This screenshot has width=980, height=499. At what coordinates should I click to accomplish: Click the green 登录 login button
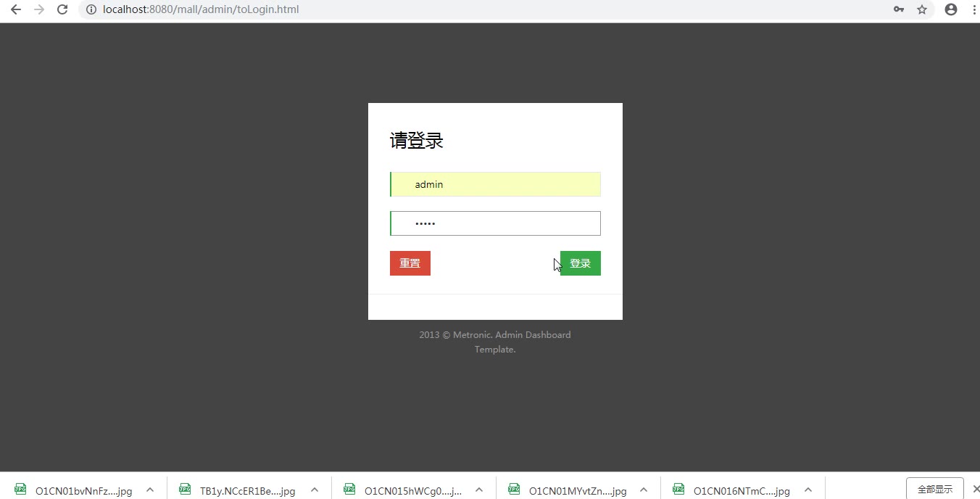(x=581, y=263)
